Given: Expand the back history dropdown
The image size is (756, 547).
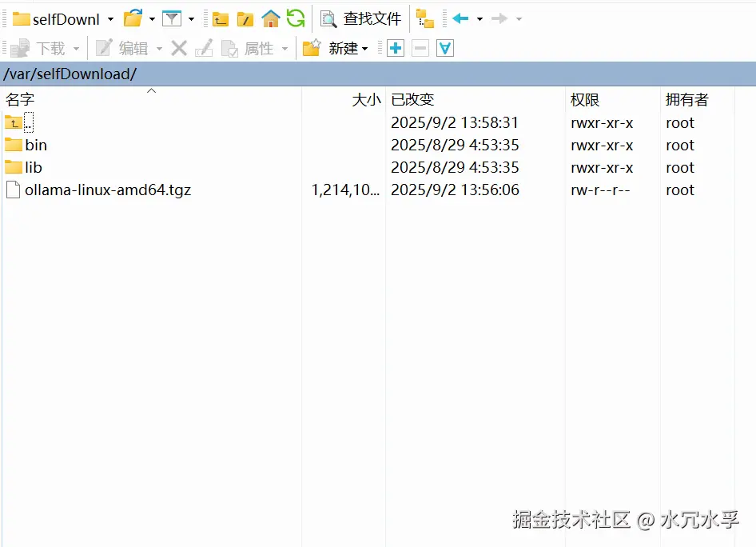Looking at the screenshot, I should [x=479, y=19].
